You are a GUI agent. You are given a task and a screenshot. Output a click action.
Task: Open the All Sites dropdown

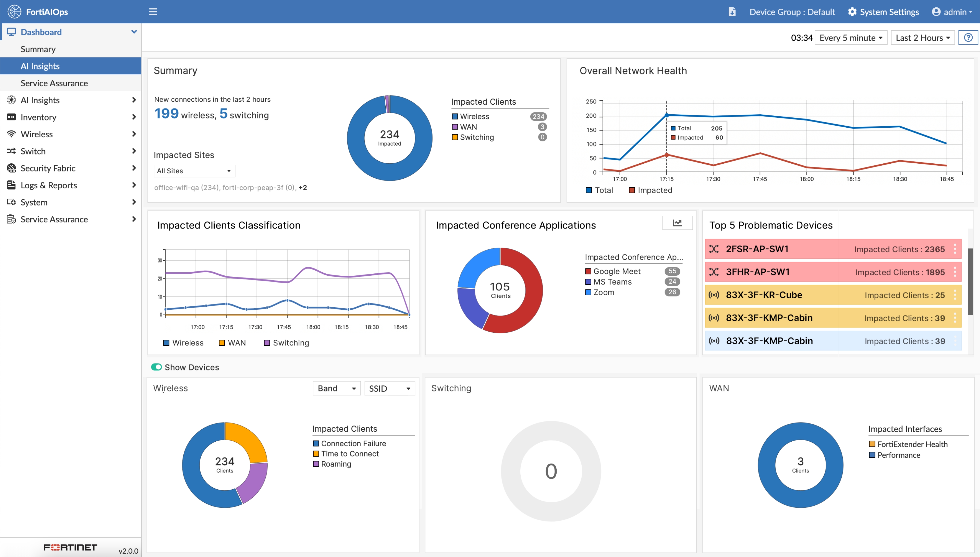[x=194, y=171]
